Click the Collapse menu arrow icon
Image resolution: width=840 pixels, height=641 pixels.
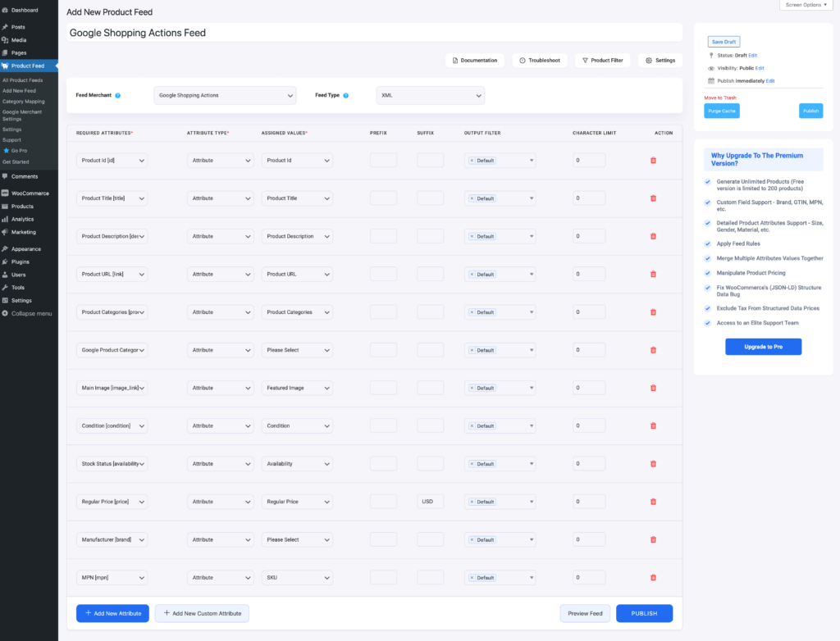click(5, 313)
